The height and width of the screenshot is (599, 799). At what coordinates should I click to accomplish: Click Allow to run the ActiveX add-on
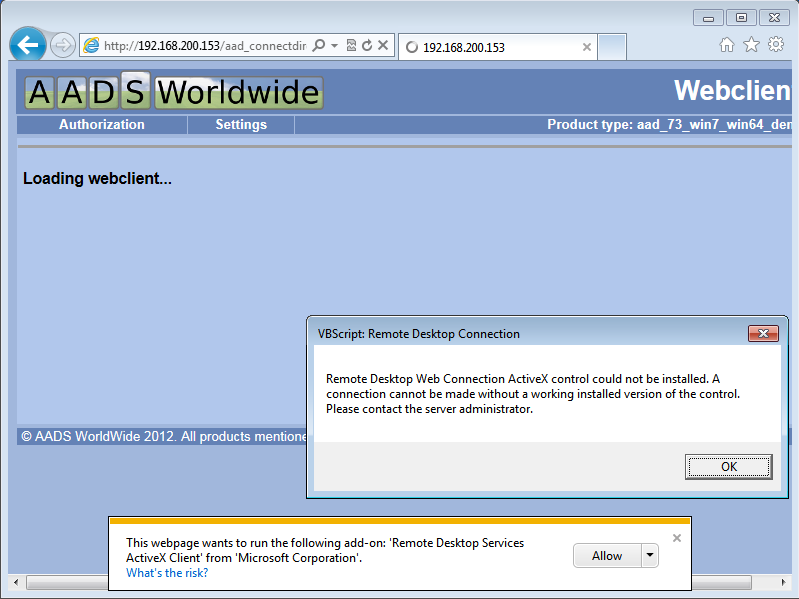click(x=606, y=556)
